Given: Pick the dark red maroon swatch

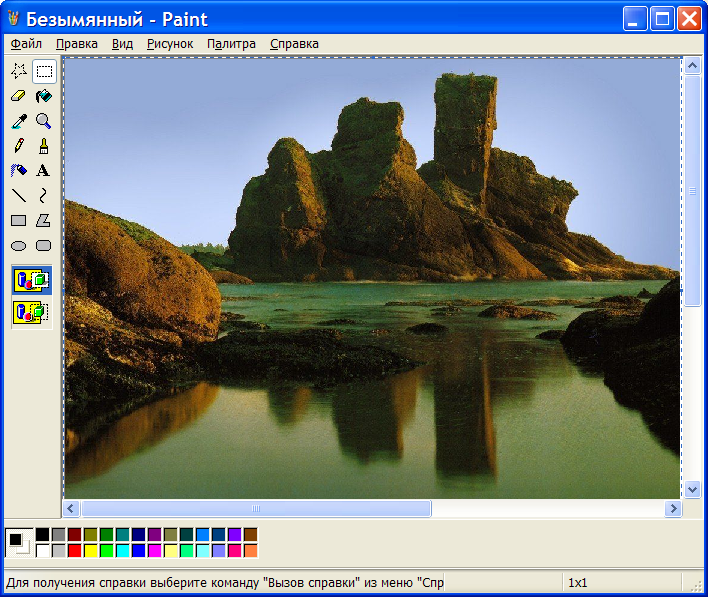Looking at the screenshot, I should point(75,535).
